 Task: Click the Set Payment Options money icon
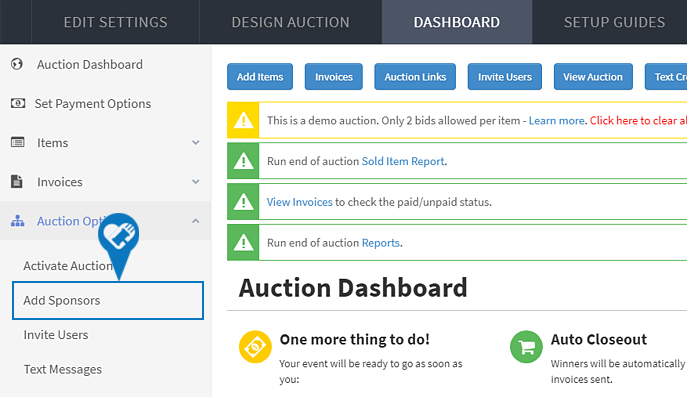[x=18, y=103]
